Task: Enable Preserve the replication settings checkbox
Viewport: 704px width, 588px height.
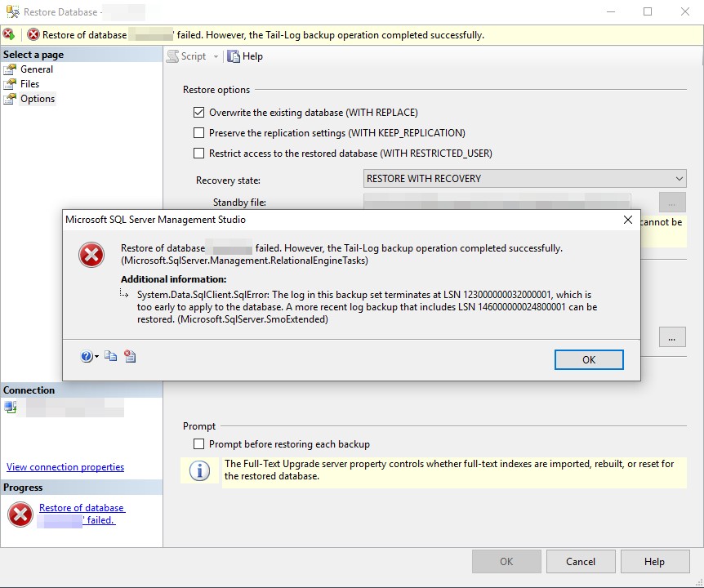Action: coord(198,133)
